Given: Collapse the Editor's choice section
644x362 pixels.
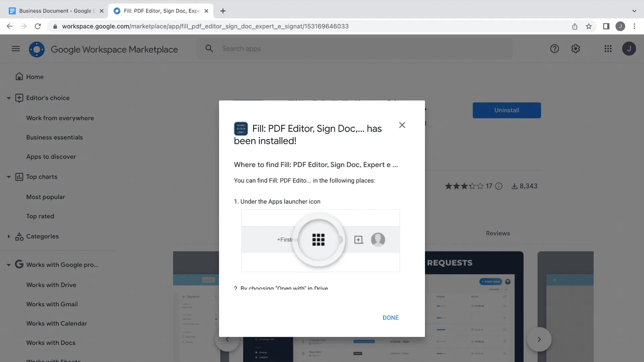Looking at the screenshot, I should coord(8,98).
